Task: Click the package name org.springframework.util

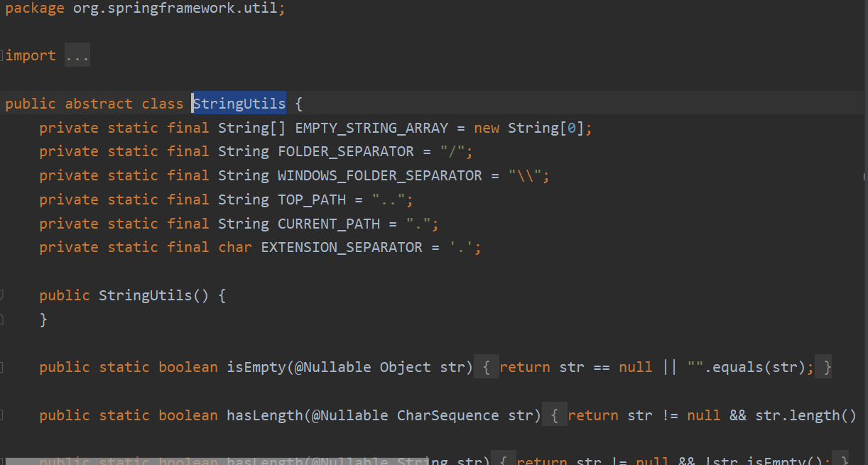Action: (175, 9)
